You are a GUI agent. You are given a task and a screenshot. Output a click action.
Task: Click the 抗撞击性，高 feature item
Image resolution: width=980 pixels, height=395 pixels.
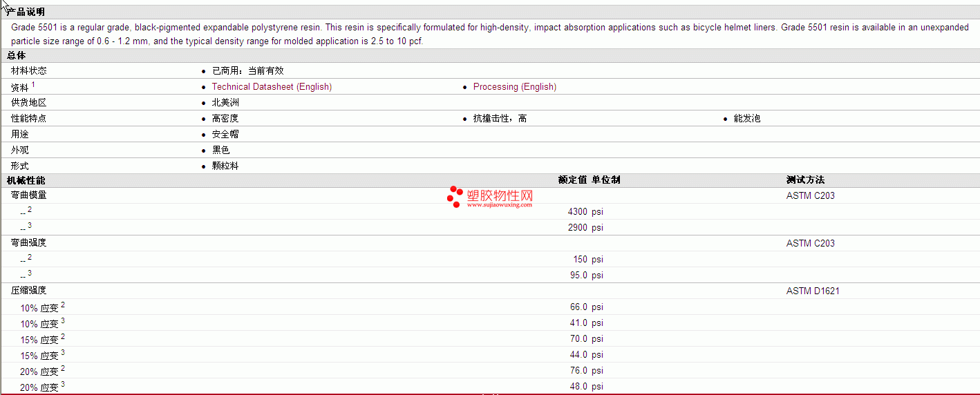500,119
